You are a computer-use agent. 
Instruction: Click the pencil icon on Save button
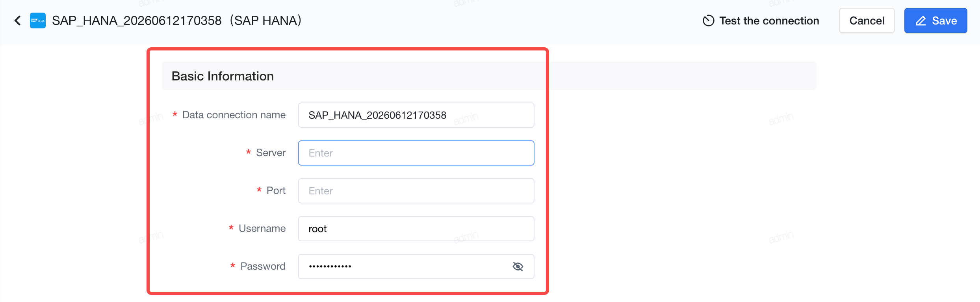click(921, 21)
